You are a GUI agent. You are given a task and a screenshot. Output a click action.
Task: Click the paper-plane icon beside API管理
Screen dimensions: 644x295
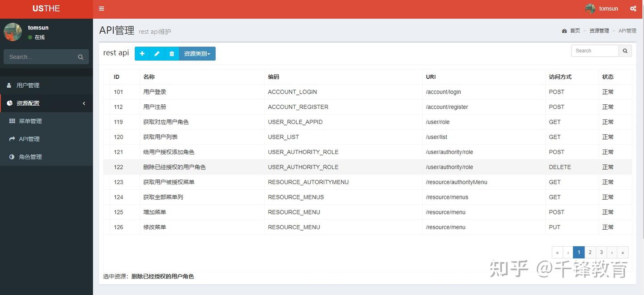tap(12, 139)
